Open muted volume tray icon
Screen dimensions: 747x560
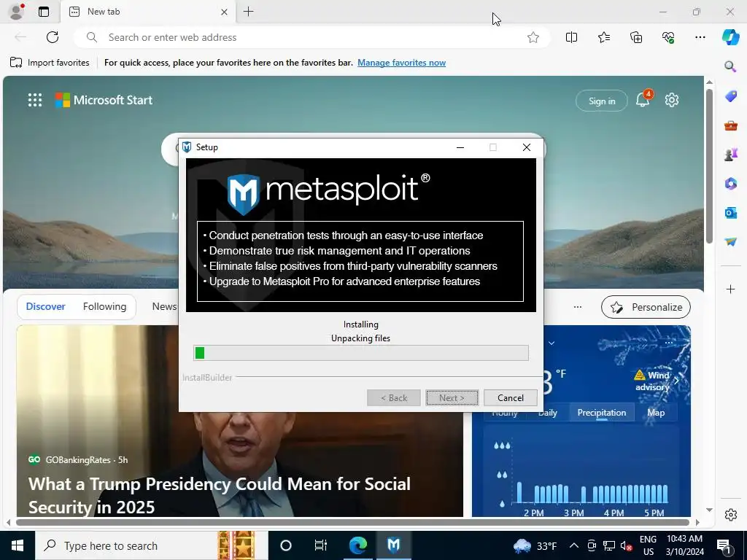[627, 545]
